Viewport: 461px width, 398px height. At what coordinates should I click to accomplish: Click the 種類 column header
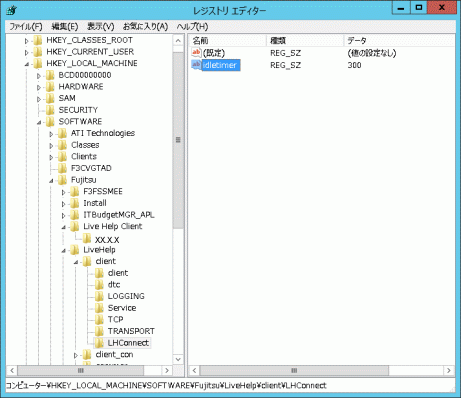pos(305,41)
